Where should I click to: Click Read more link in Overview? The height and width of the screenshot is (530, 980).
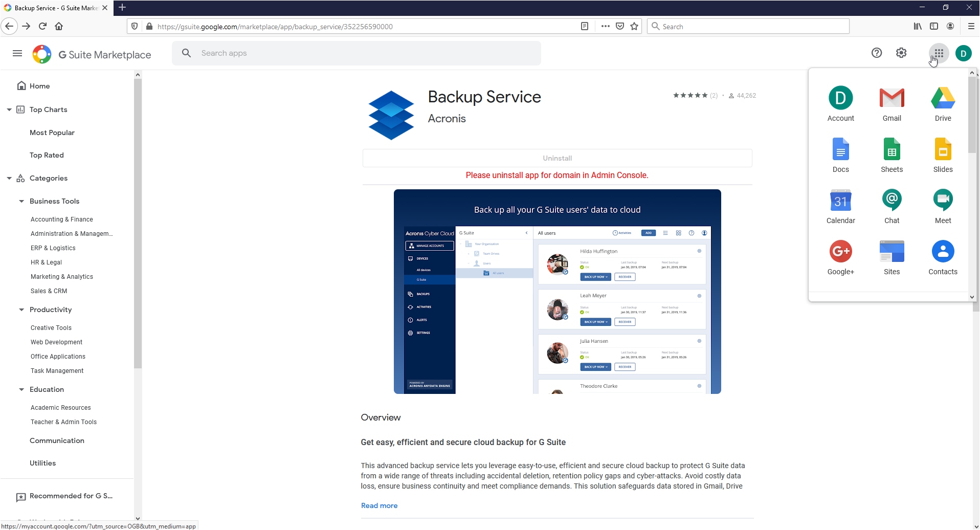[379, 505]
